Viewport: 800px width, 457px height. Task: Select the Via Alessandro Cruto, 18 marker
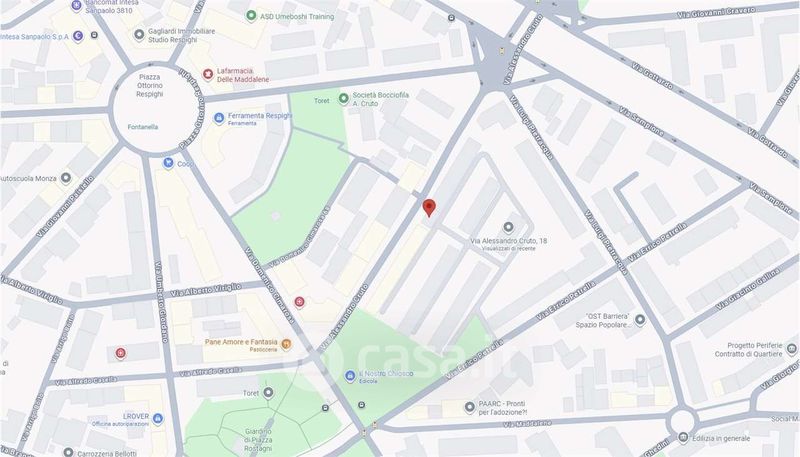pyautogui.click(x=508, y=227)
